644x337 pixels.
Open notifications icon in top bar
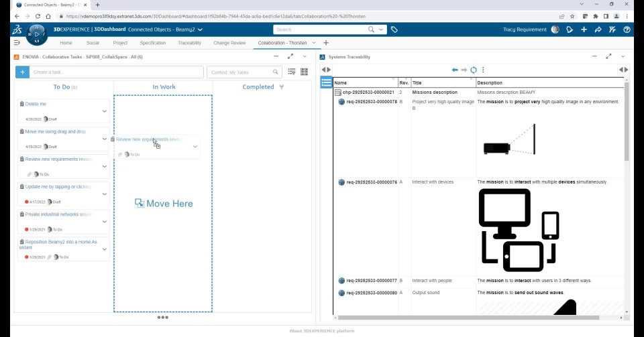click(x=570, y=29)
